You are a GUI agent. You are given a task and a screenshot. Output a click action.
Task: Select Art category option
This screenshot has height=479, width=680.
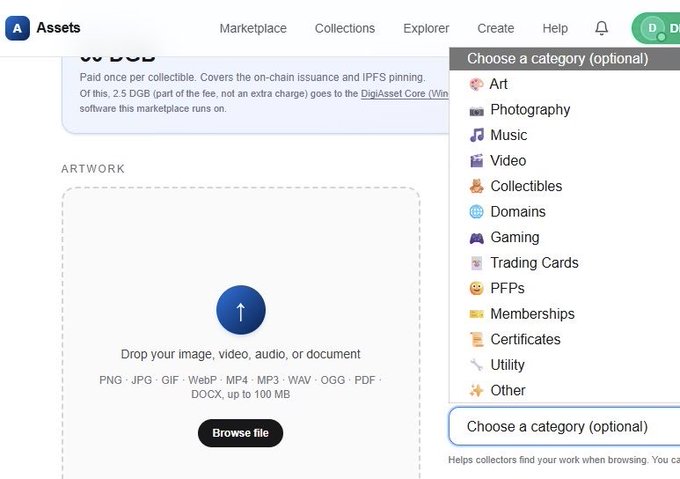pos(565,84)
